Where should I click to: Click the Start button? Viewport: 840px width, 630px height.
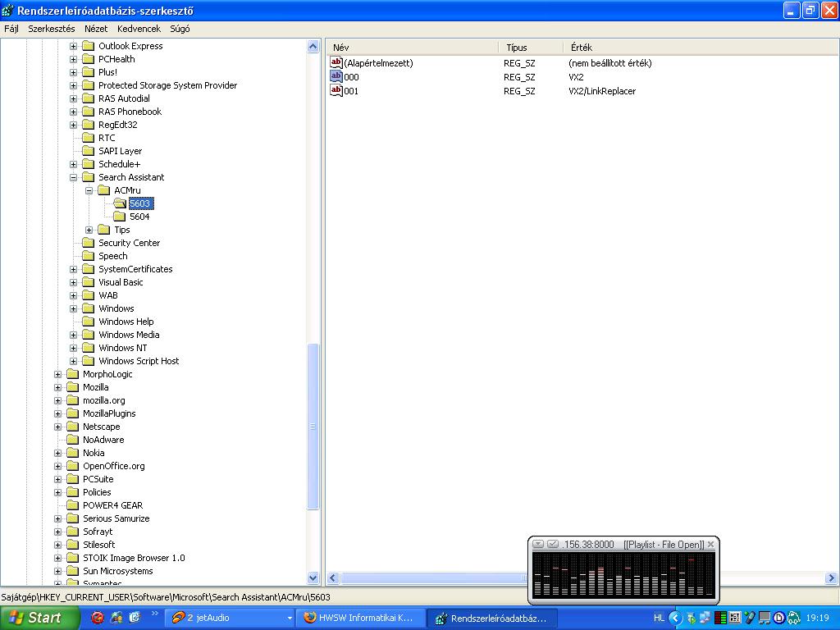(x=36, y=618)
